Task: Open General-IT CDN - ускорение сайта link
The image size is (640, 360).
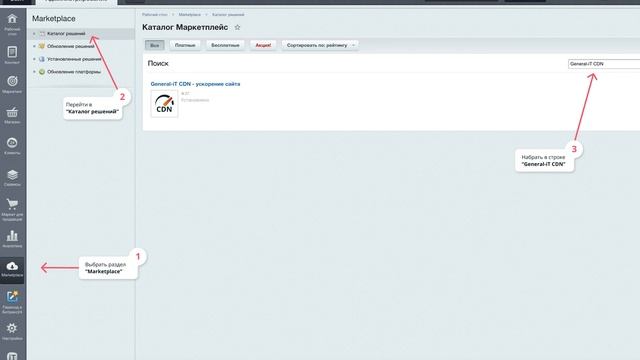Action: (x=195, y=84)
